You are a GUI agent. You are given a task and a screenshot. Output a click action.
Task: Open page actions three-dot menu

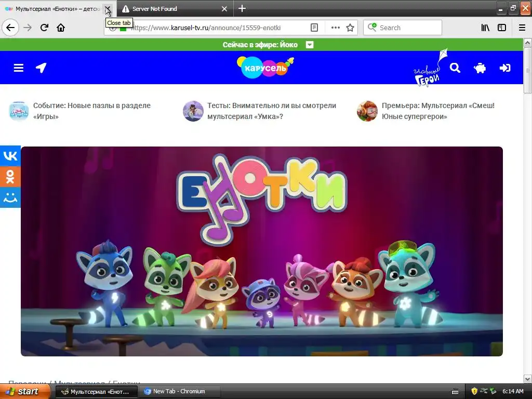tap(335, 28)
